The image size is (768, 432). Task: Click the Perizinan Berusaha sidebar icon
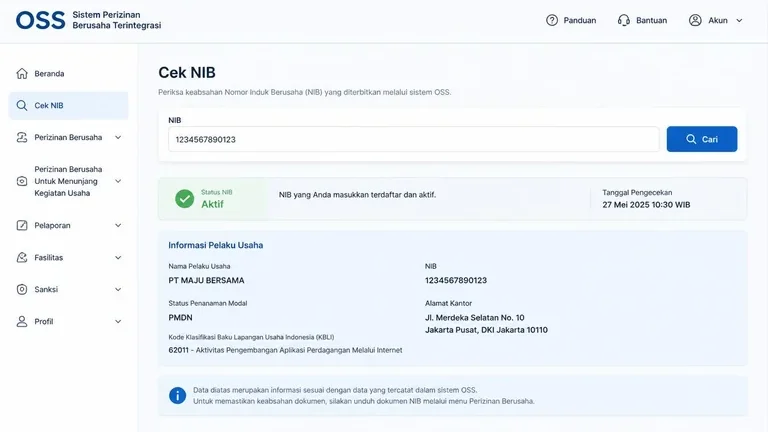(22, 137)
